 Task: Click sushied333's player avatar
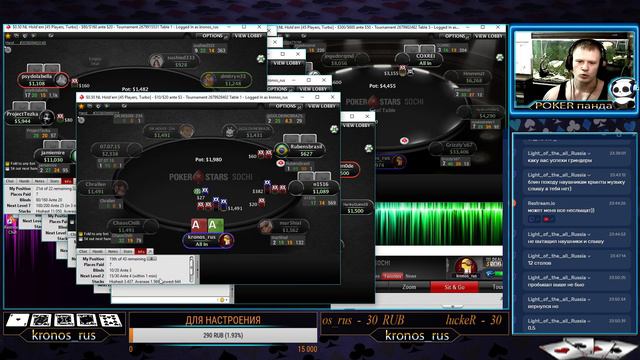click(156, 61)
